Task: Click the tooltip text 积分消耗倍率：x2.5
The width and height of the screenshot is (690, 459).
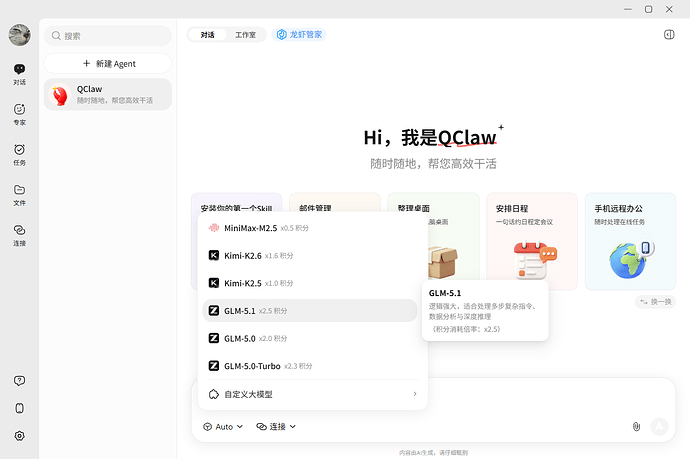Action: tap(466, 329)
